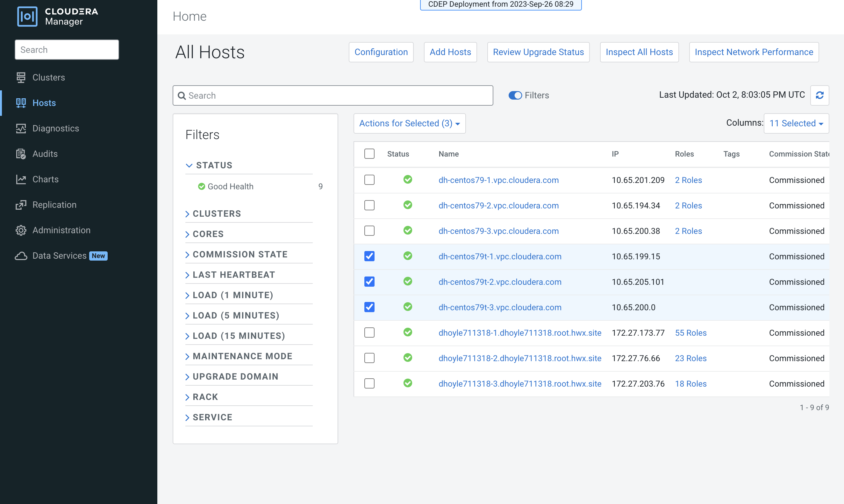844x504 pixels.
Task: Open Charts using the sidebar icon
Action: (x=21, y=179)
